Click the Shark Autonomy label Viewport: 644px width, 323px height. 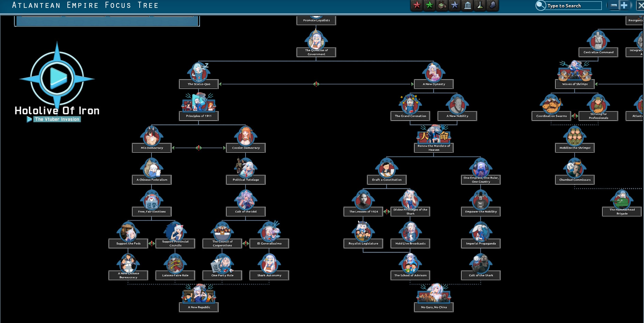click(269, 275)
